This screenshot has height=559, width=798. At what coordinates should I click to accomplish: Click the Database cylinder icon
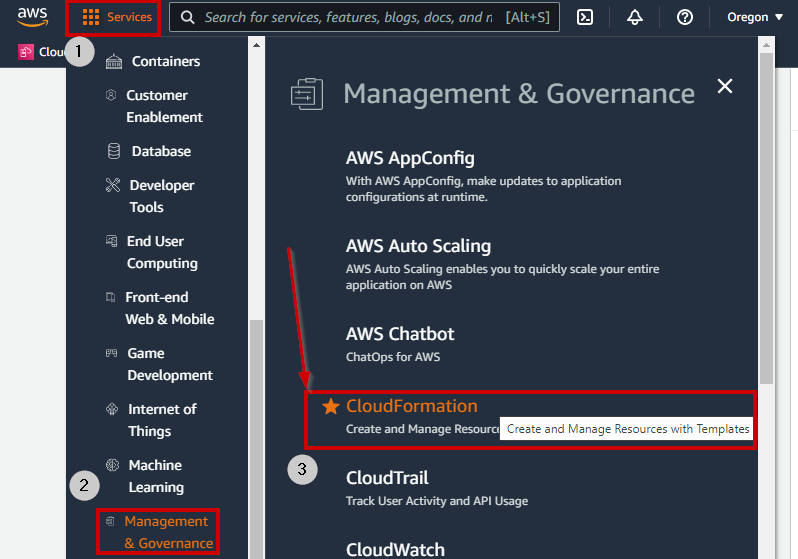click(114, 151)
